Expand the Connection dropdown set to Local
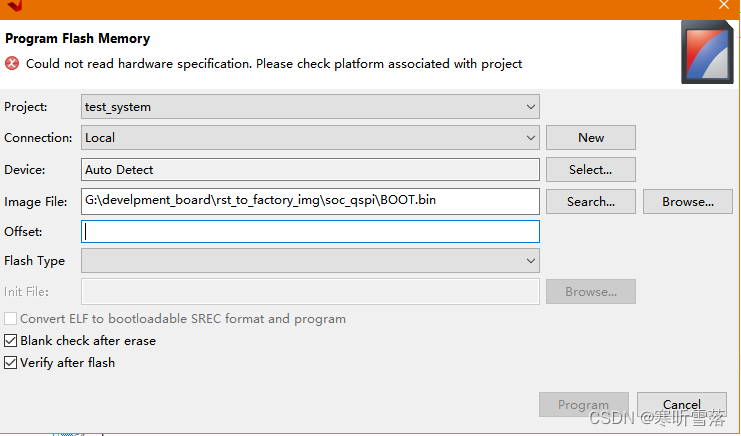741x436 pixels. 310,137
